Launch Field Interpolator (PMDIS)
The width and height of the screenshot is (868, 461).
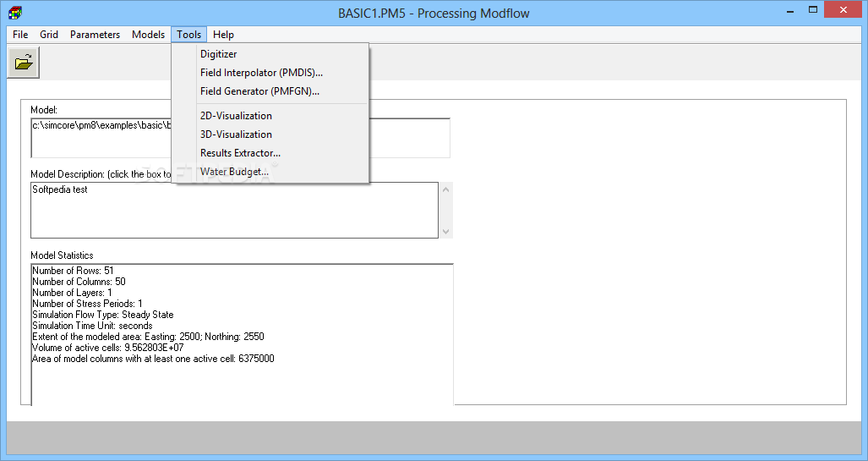[270, 73]
